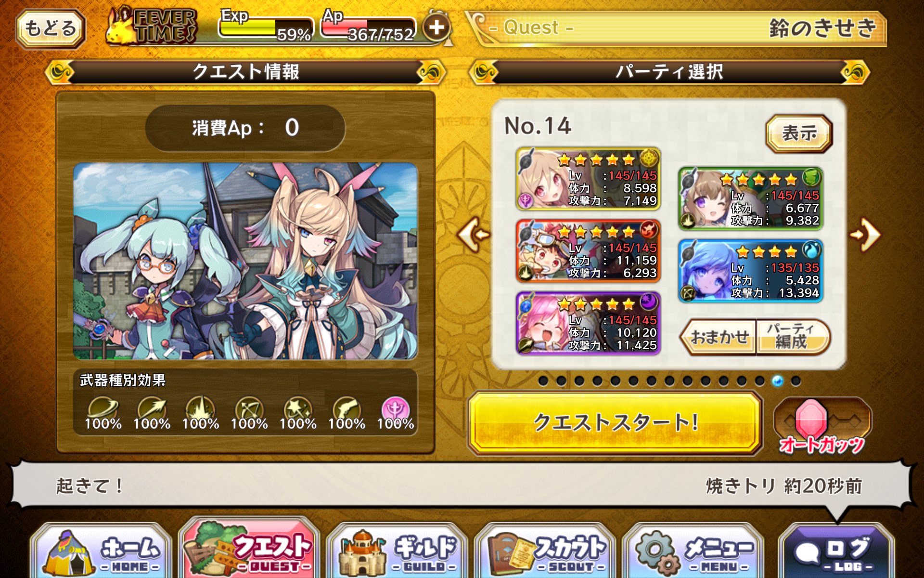
Task: Go to the next party with right arrow
Action: pos(865,235)
